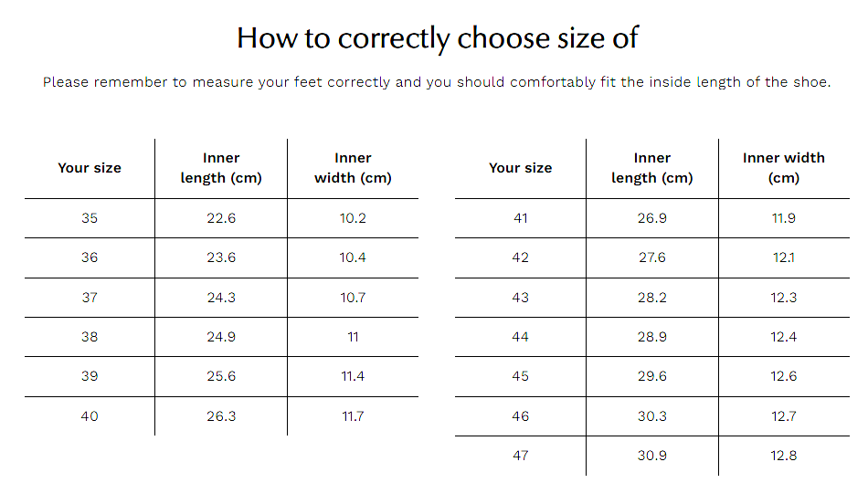Select the size 37 cell
Image resolution: width=868 pixels, height=504 pixels.
tap(90, 297)
